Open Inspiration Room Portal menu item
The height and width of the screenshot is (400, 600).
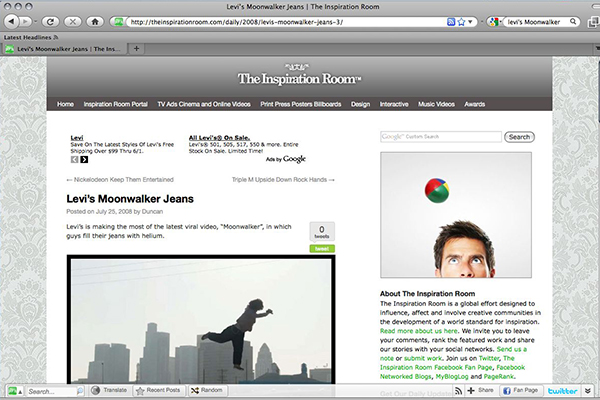pyautogui.click(x=116, y=104)
